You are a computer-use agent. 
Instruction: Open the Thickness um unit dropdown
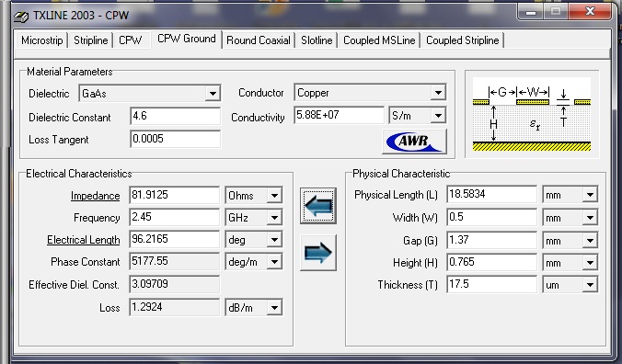590,285
